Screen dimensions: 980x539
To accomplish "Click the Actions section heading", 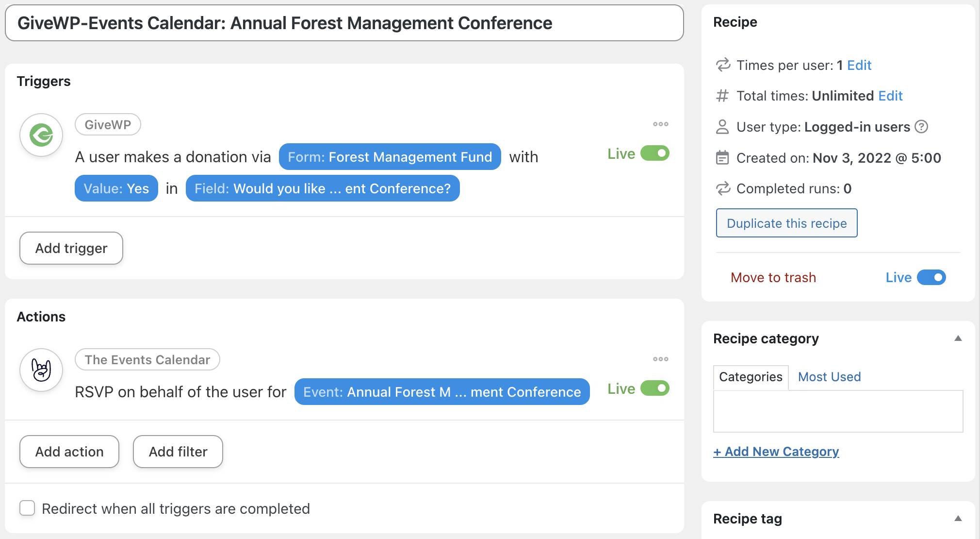I will pos(41,317).
